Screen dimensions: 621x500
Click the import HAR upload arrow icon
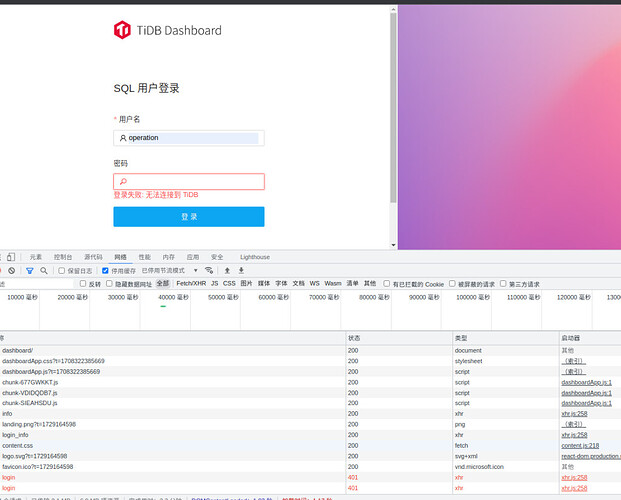click(227, 270)
